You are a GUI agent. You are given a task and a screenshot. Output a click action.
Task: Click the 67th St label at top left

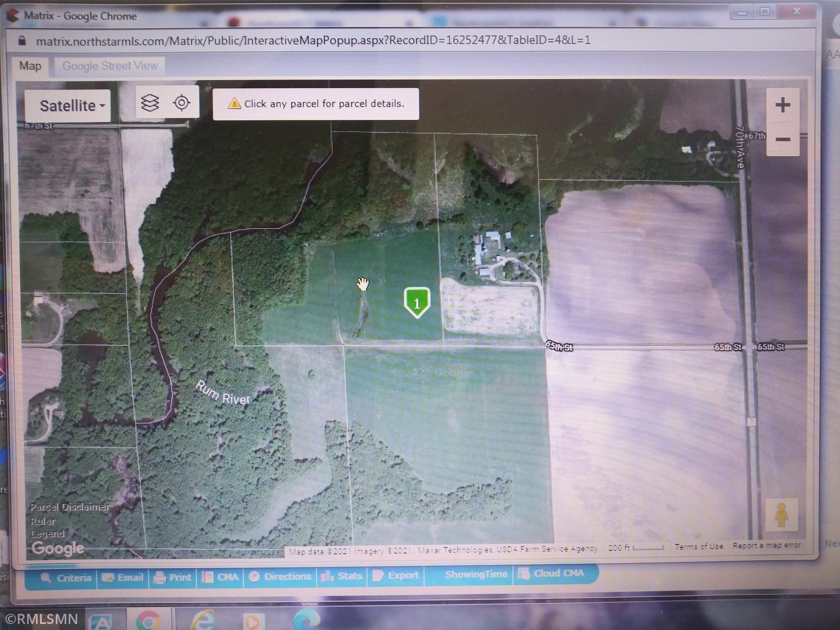click(38, 126)
